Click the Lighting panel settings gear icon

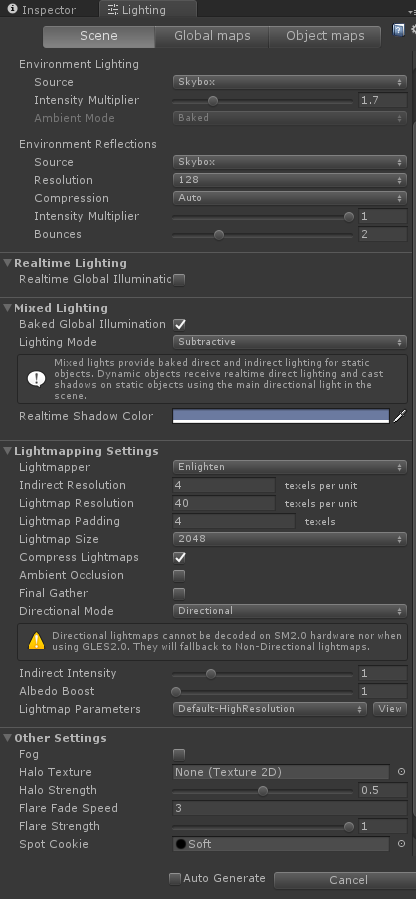coord(413,30)
